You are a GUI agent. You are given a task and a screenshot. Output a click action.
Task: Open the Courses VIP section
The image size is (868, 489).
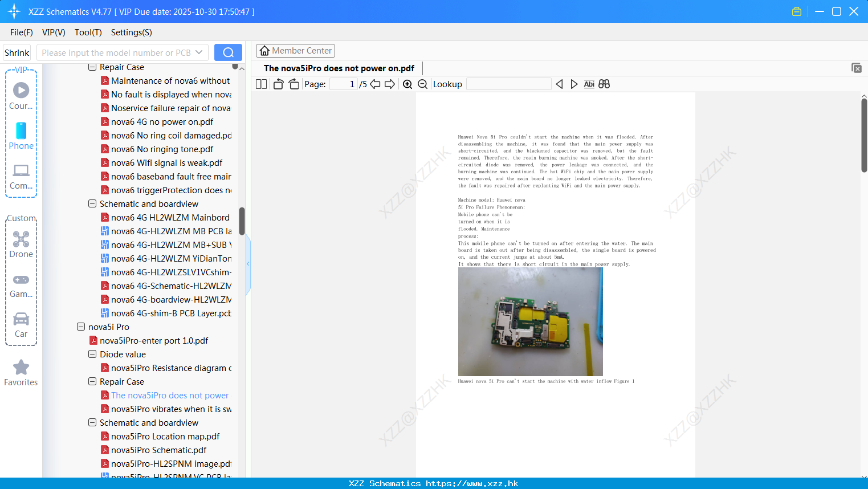(21, 96)
